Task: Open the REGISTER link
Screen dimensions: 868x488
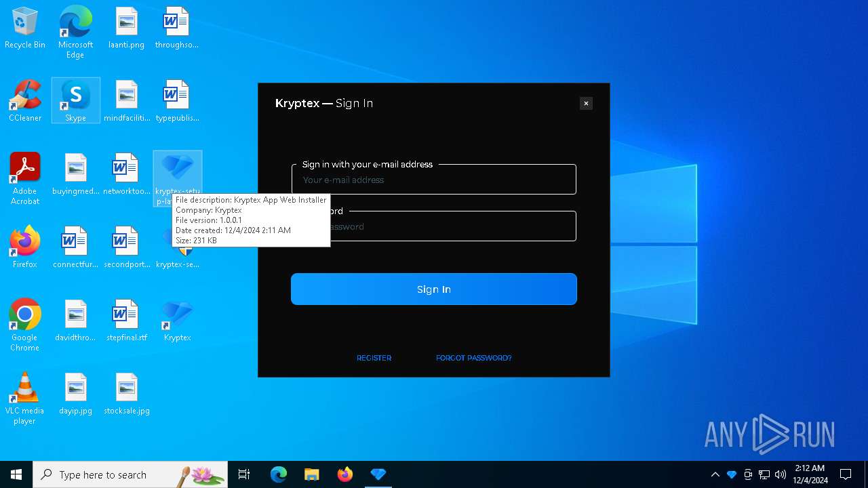Action: tap(374, 358)
